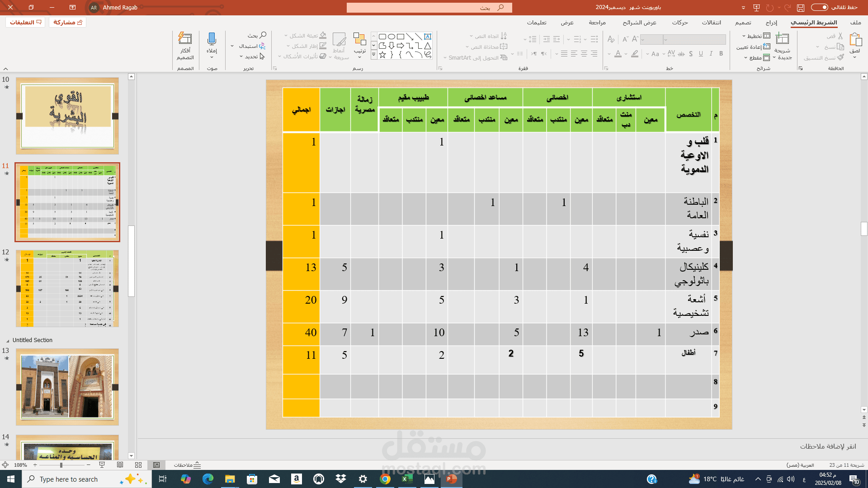Open the Insert (إدراج) ribbon tab
Screen dimensions: 868x488
point(771,23)
